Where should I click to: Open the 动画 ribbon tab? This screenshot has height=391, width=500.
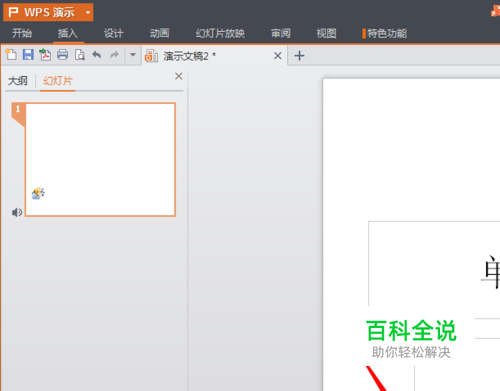pos(159,33)
